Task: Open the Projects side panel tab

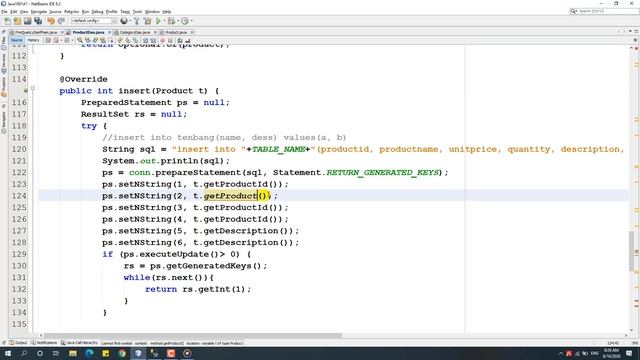Action: pyautogui.click(x=4, y=87)
